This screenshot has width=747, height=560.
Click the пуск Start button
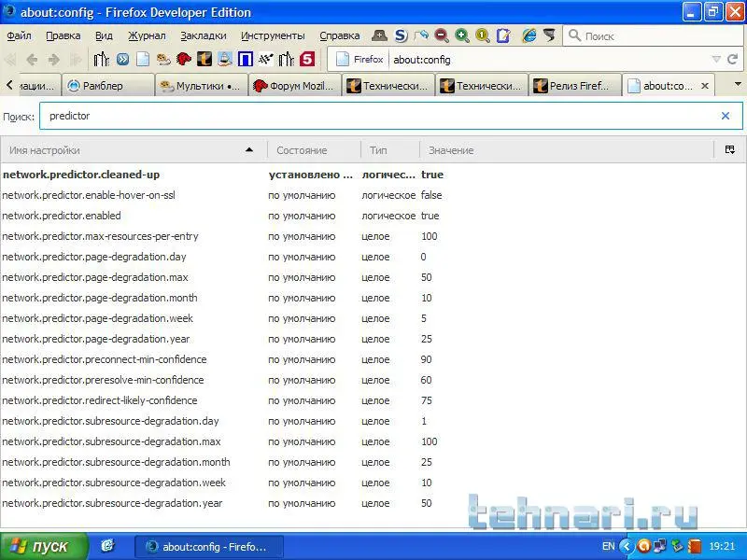pos(44,546)
